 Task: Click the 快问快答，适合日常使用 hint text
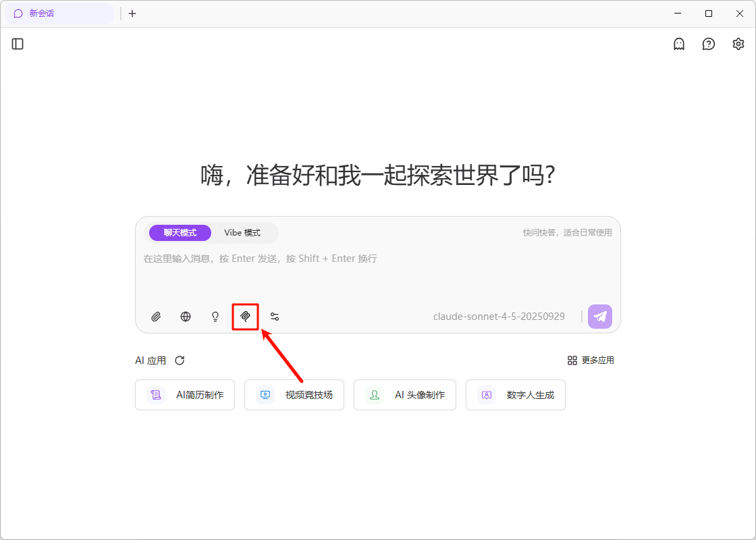(568, 233)
